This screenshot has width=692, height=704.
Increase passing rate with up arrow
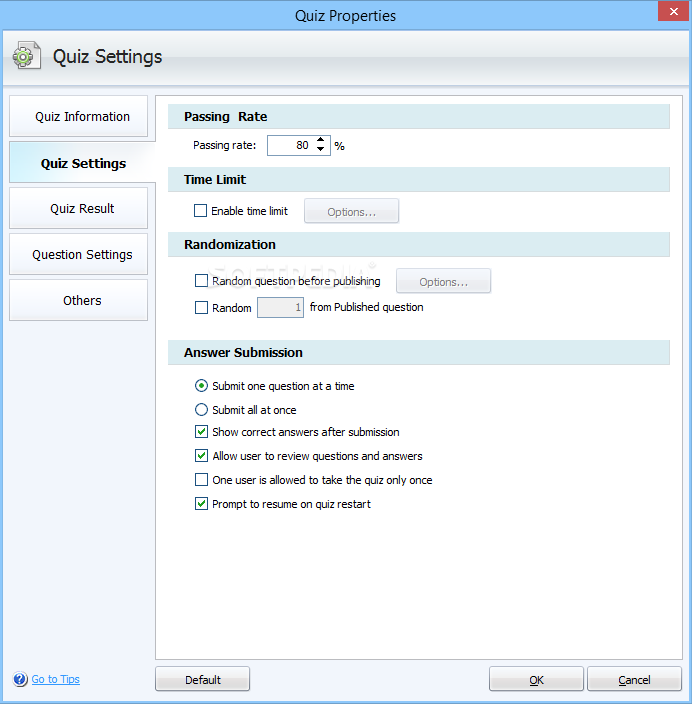321,140
